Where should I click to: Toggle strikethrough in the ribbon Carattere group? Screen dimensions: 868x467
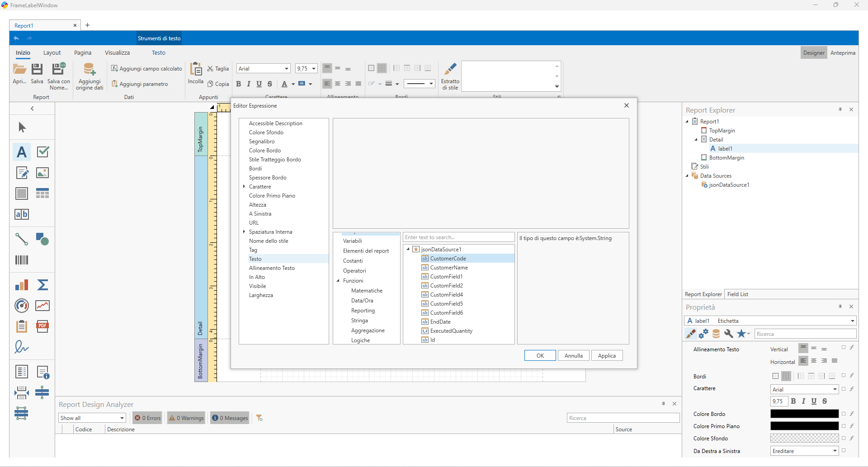coord(270,84)
